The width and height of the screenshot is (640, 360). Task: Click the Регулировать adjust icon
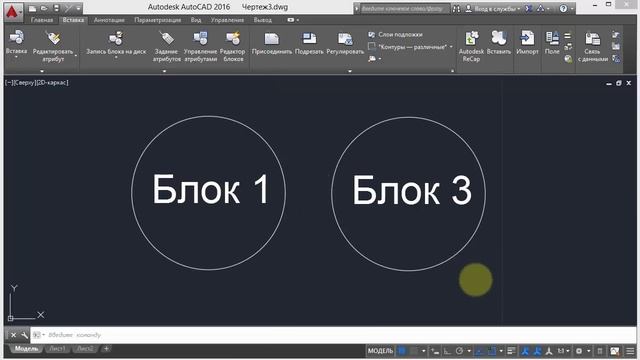345,39
